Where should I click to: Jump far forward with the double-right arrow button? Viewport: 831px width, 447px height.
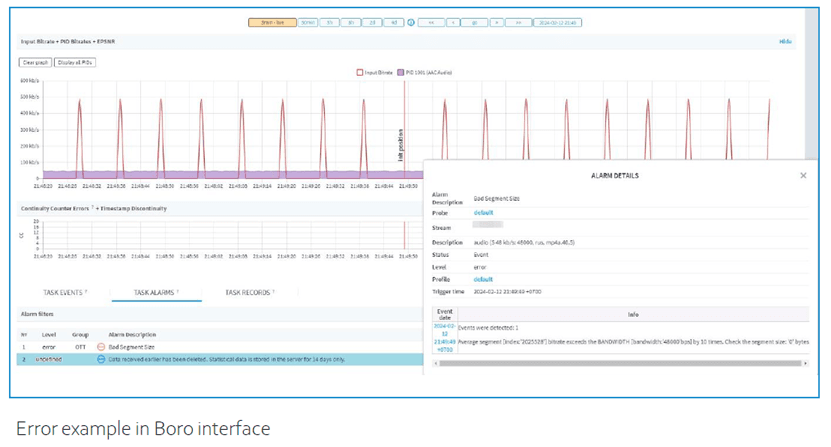[x=518, y=22]
